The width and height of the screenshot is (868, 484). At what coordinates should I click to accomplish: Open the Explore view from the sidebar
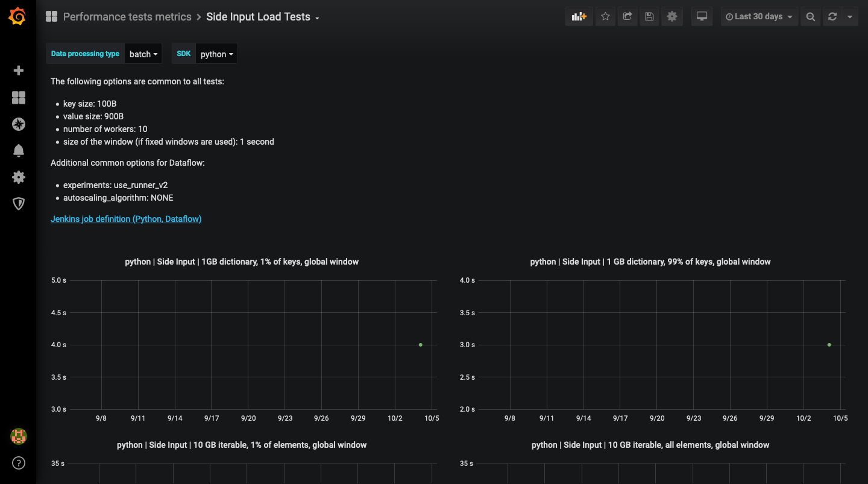pyautogui.click(x=19, y=124)
